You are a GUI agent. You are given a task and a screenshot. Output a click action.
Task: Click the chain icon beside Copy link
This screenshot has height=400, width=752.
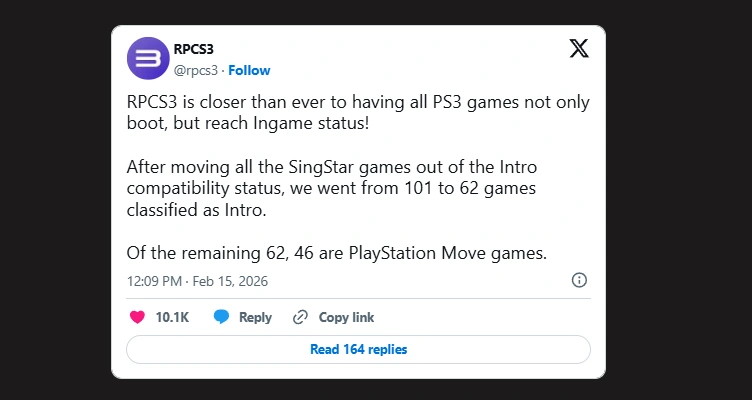click(300, 317)
